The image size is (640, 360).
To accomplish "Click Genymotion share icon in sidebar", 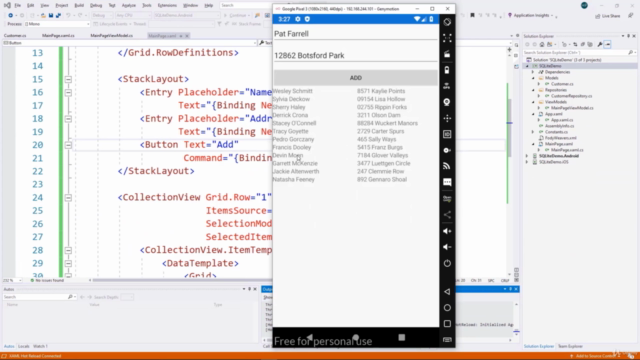I will coord(447,215).
